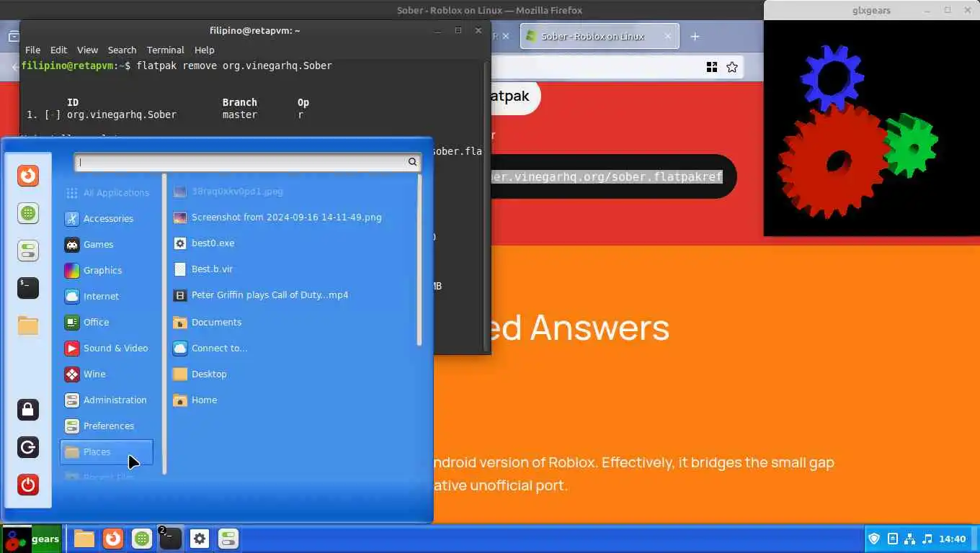
Task: Open the Accessories category
Action: tap(107, 218)
